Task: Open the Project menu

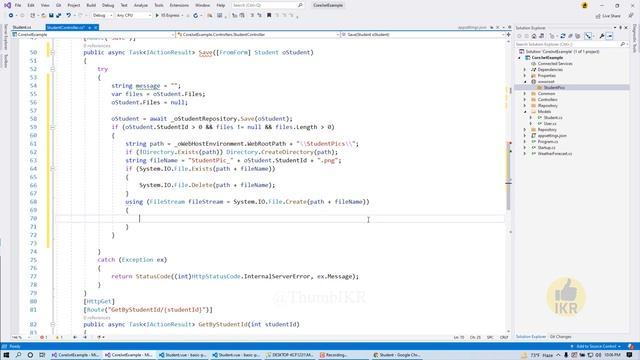Action: point(74,5)
